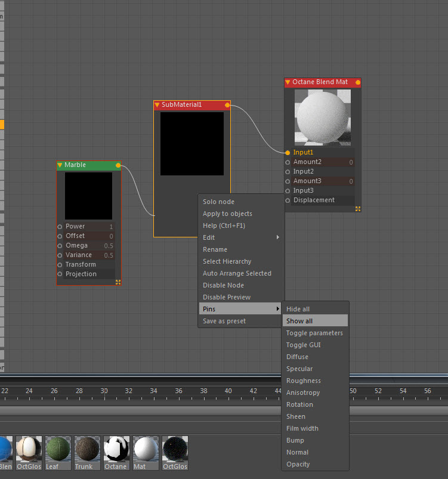Click the Marble node title bar

point(89,165)
